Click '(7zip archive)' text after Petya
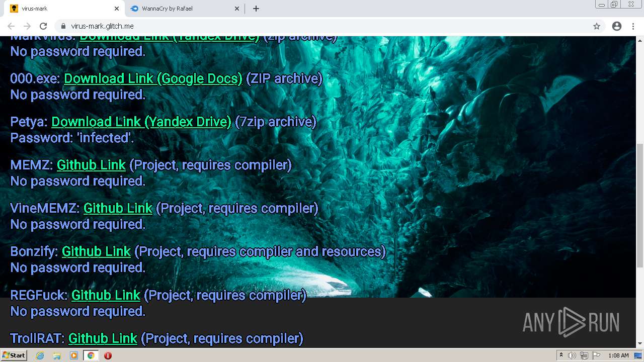 276,122
